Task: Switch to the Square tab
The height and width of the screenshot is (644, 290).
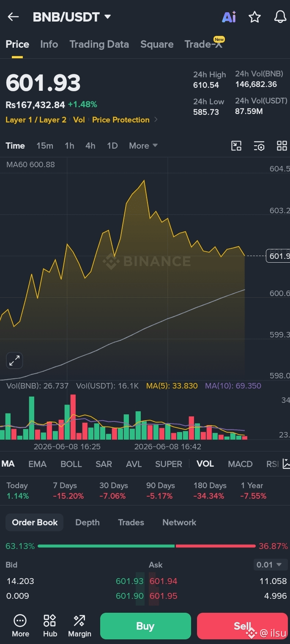Action: click(157, 44)
